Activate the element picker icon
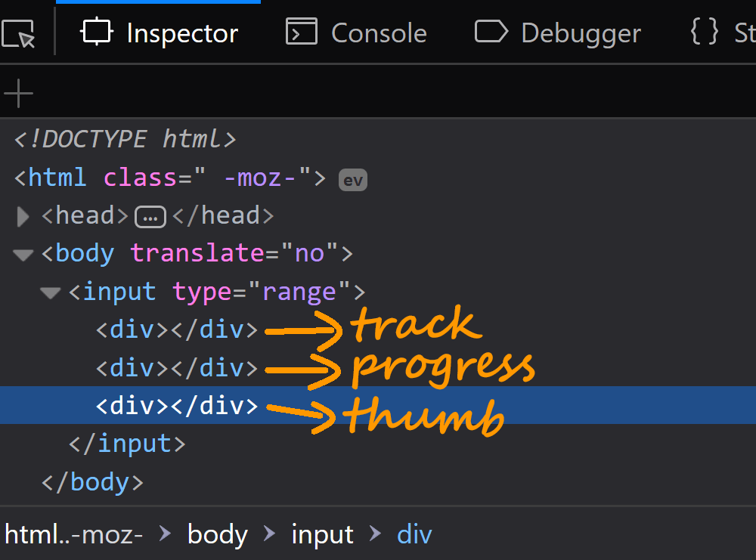Viewport: 756px width, 560px height. point(20,33)
